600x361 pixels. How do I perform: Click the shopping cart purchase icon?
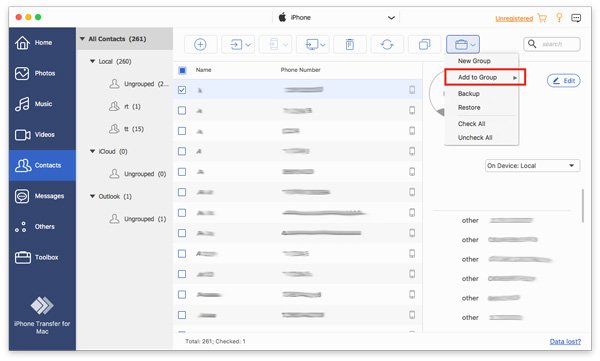[542, 18]
